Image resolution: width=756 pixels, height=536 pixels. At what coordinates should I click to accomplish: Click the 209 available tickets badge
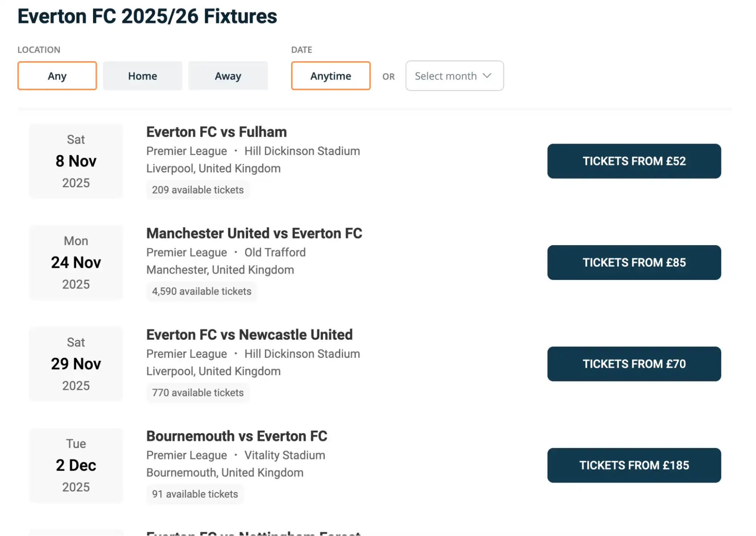(198, 190)
